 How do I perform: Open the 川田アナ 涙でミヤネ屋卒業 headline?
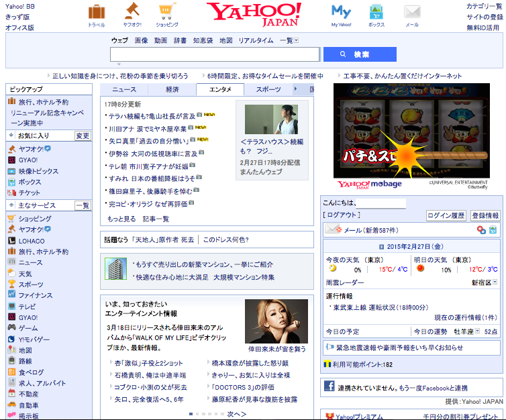click(x=148, y=129)
